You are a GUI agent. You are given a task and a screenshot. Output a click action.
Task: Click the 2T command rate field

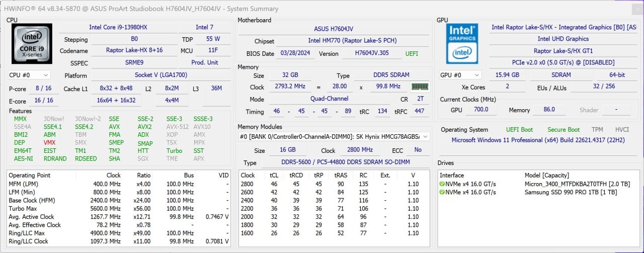[420, 100]
